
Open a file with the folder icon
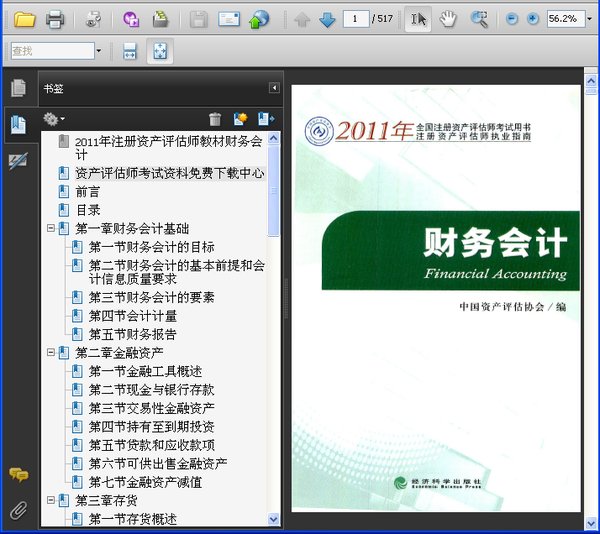click(24, 19)
